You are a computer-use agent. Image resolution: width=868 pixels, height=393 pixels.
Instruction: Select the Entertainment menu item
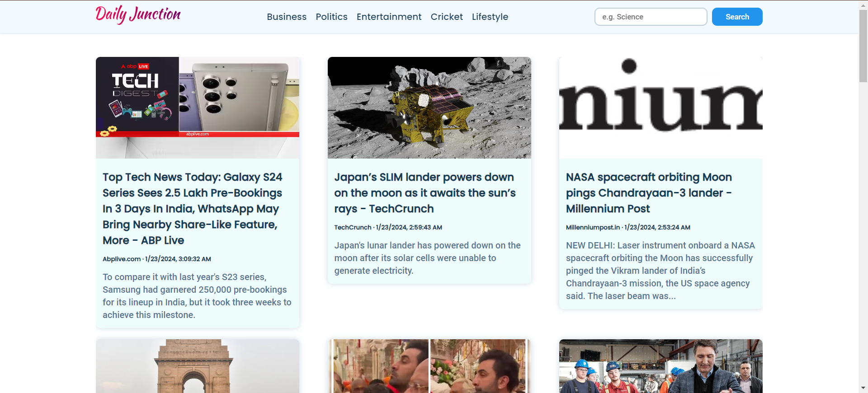point(389,17)
